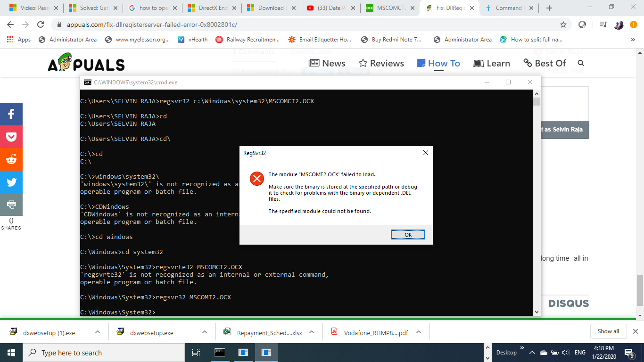
Task: Expand options for Repayment_Sched xlsx download
Action: [x=311, y=332]
